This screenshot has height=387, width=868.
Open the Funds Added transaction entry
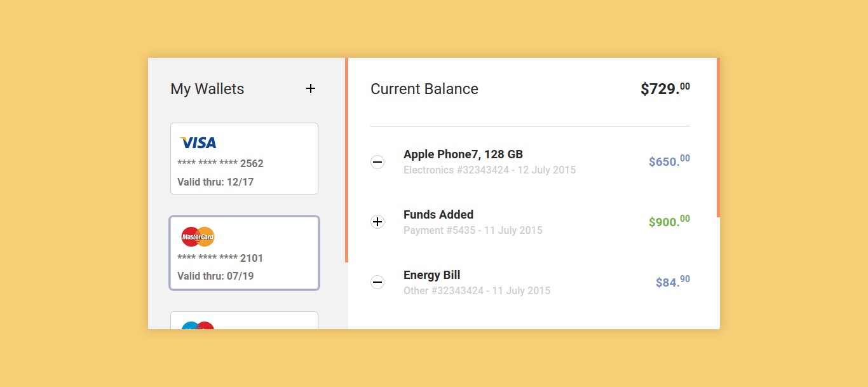pos(438,214)
